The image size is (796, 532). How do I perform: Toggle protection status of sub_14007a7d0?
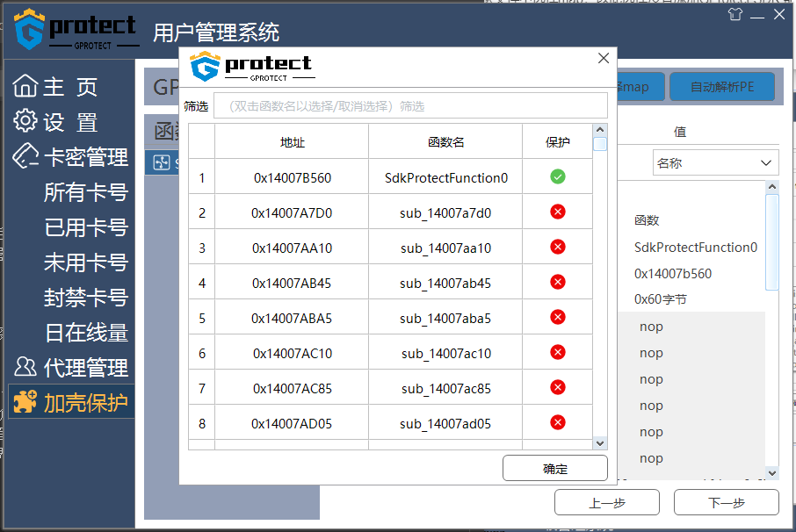pyautogui.click(x=557, y=212)
